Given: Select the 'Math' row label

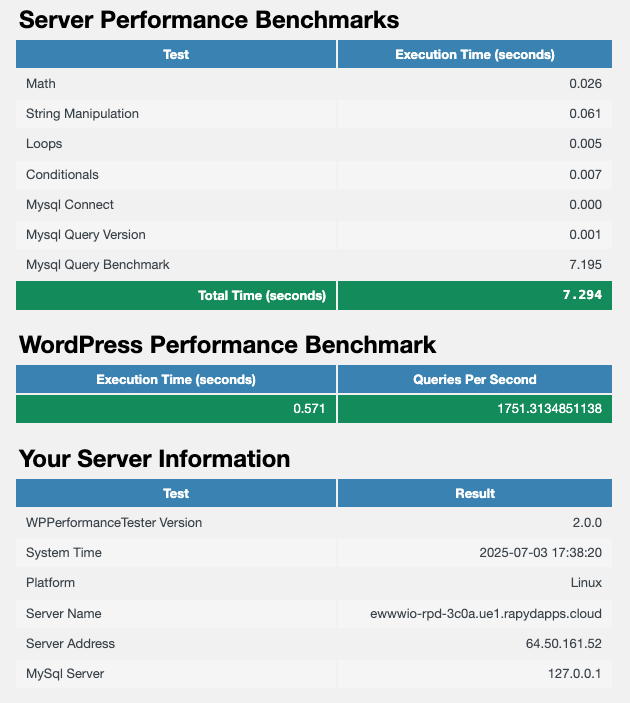Looking at the screenshot, I should (x=41, y=84).
